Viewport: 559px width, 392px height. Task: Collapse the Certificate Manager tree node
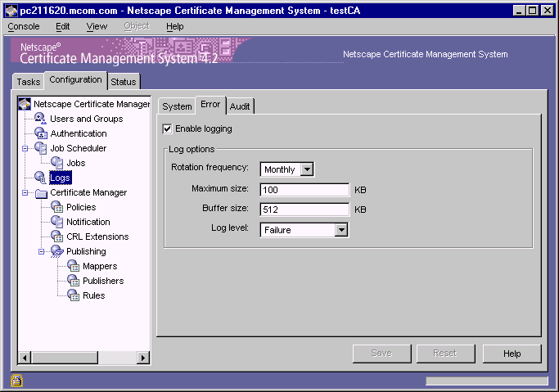click(25, 193)
